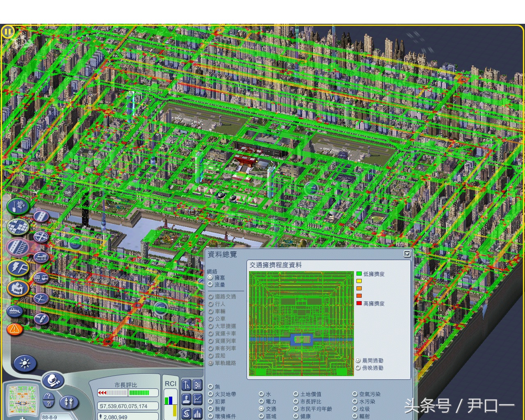Choose the 犯罪 data view radio button
The height and width of the screenshot is (420, 525).
click(x=211, y=402)
